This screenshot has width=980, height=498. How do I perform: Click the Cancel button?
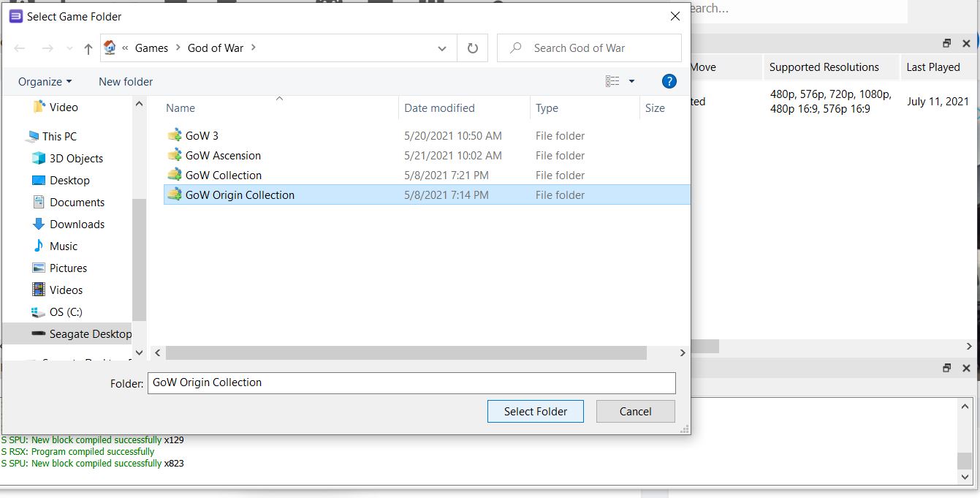click(635, 411)
